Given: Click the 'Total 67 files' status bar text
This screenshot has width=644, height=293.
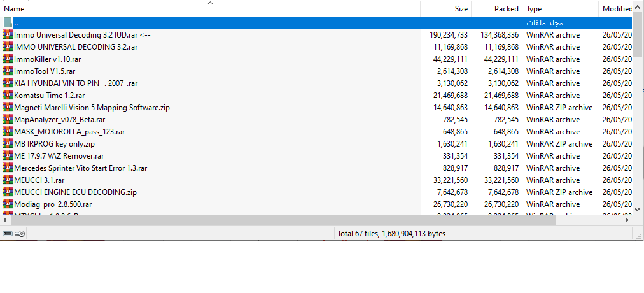Looking at the screenshot, I should 391,234.
